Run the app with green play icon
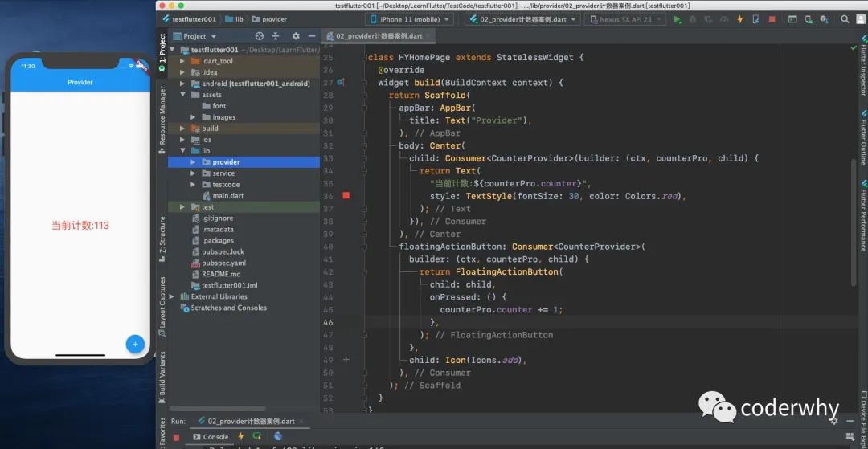 (677, 19)
